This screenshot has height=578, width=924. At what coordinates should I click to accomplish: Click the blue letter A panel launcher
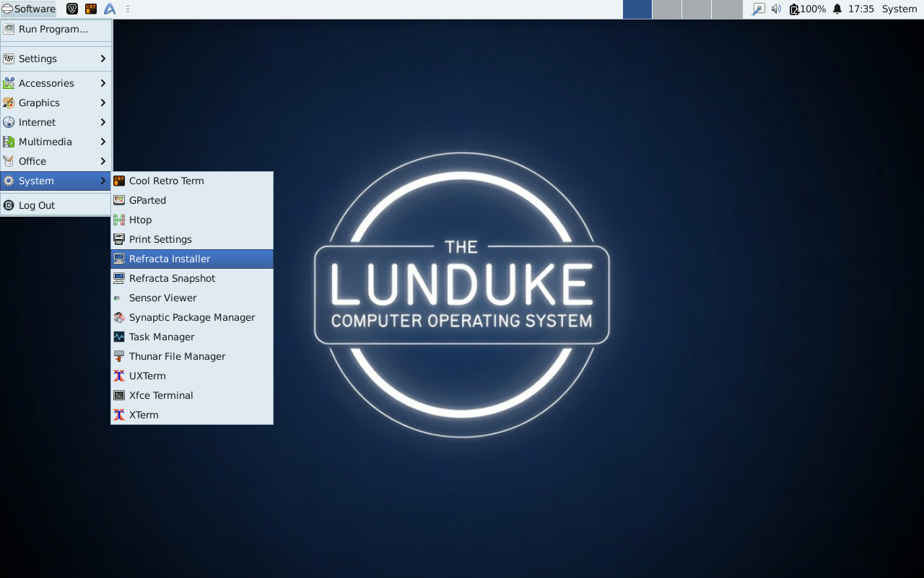click(x=110, y=9)
